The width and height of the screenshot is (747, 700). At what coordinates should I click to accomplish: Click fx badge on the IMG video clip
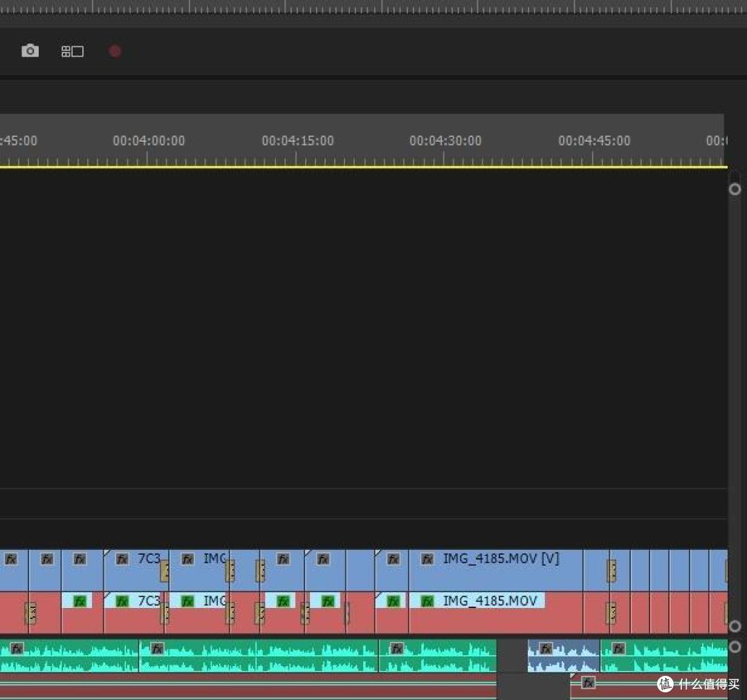(187, 559)
